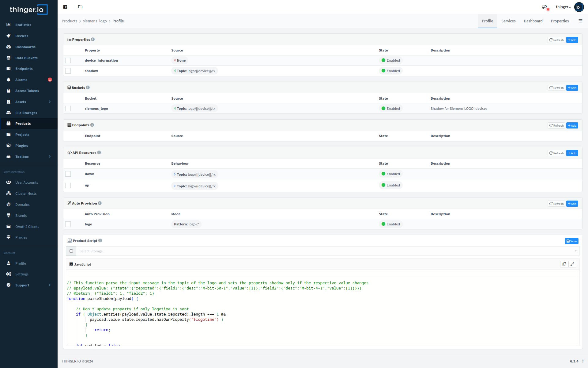Open the thinger user account dropdown

pos(563,7)
